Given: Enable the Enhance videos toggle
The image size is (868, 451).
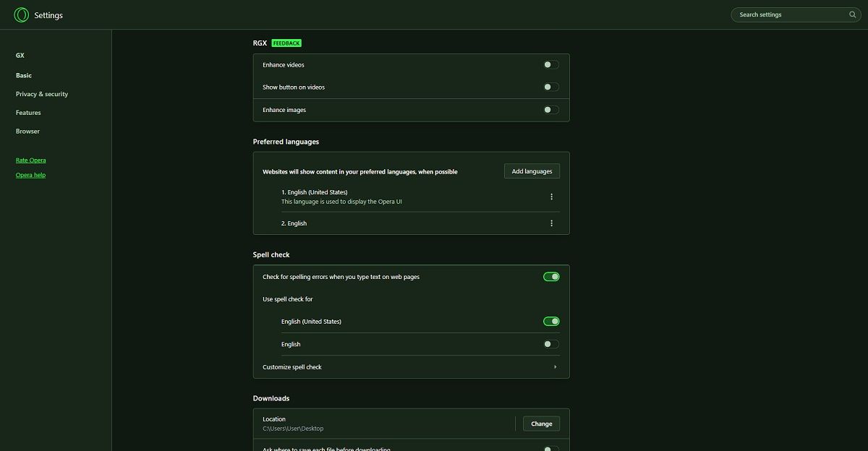Looking at the screenshot, I should (x=550, y=64).
